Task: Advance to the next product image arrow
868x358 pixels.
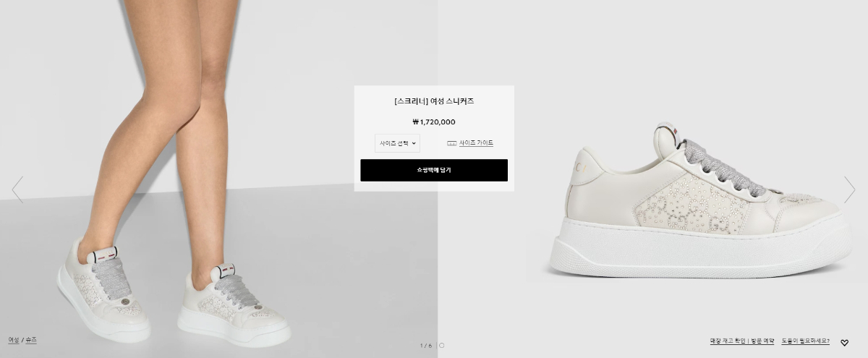Action: (849, 189)
